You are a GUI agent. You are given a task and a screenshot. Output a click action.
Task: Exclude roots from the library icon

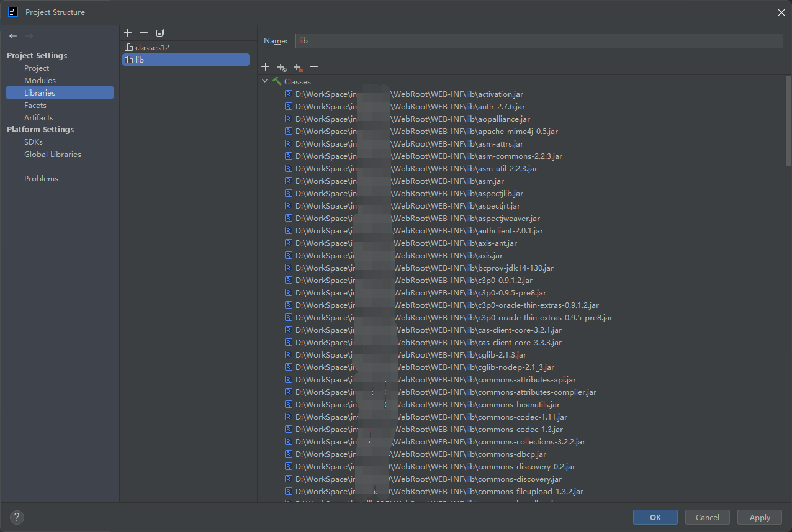298,67
